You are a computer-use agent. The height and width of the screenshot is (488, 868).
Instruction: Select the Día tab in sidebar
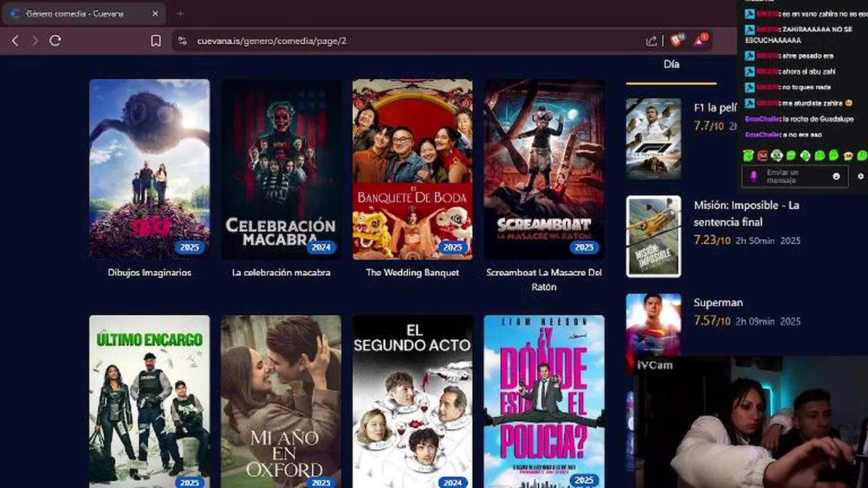click(x=671, y=64)
